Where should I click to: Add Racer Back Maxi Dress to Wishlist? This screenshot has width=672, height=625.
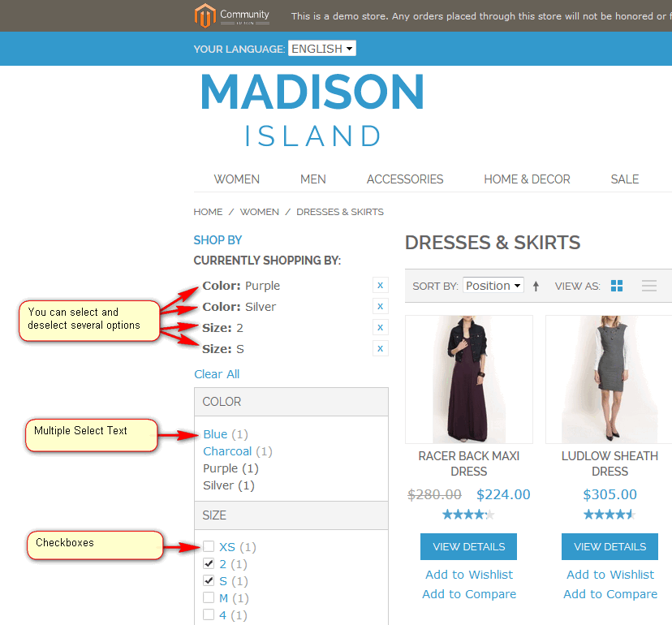469,575
